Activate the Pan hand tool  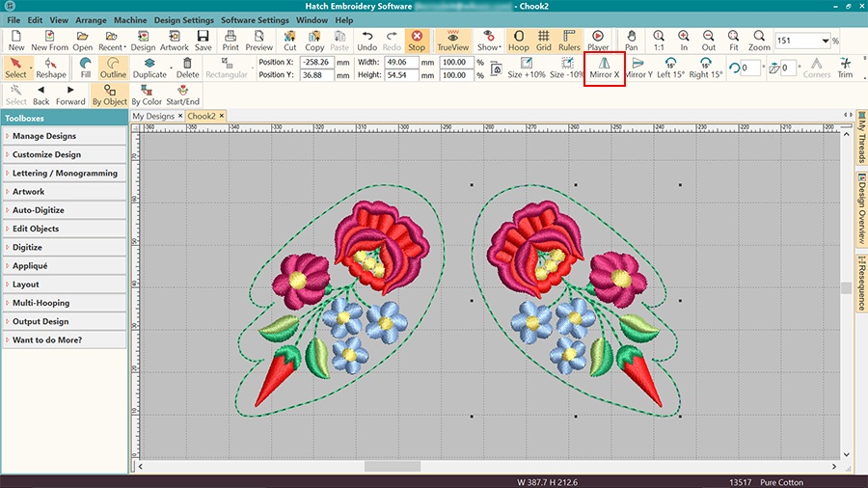tap(631, 40)
